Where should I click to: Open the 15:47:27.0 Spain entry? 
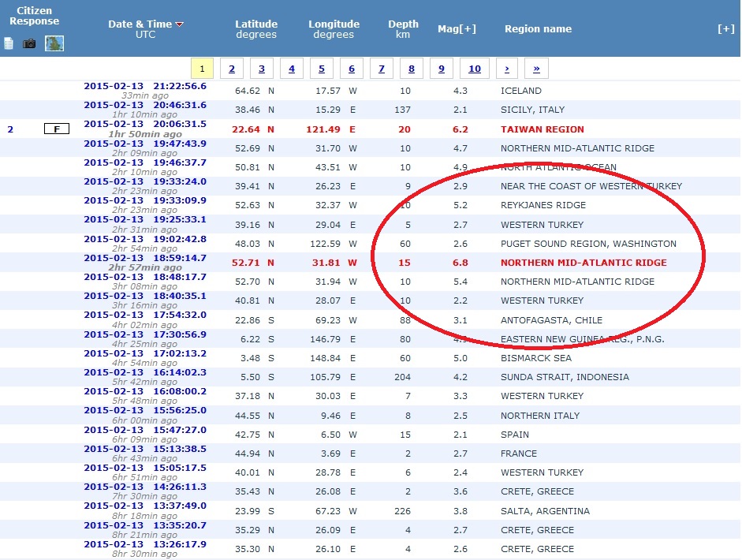145,431
